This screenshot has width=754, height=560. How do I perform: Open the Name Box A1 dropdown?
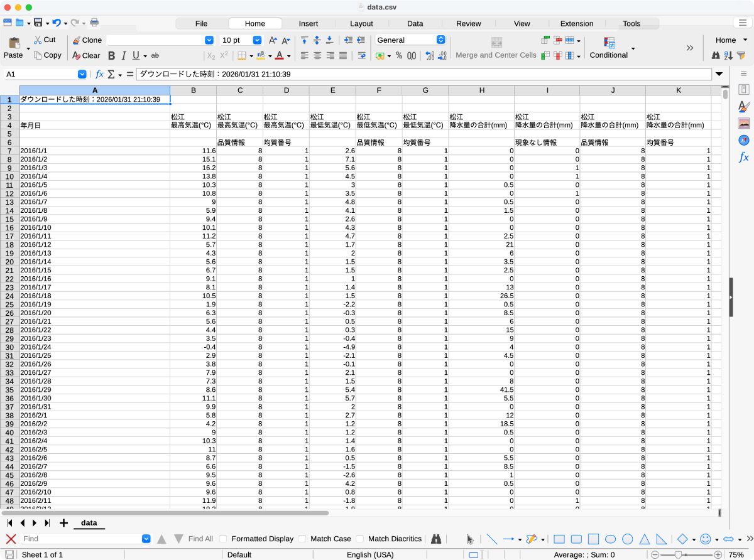click(x=82, y=74)
